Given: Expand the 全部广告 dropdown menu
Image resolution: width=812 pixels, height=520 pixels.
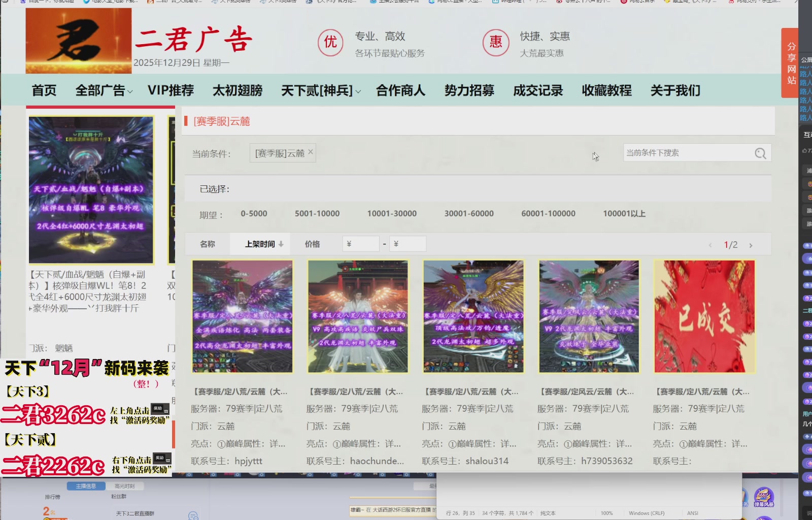Looking at the screenshot, I should pyautogui.click(x=103, y=90).
